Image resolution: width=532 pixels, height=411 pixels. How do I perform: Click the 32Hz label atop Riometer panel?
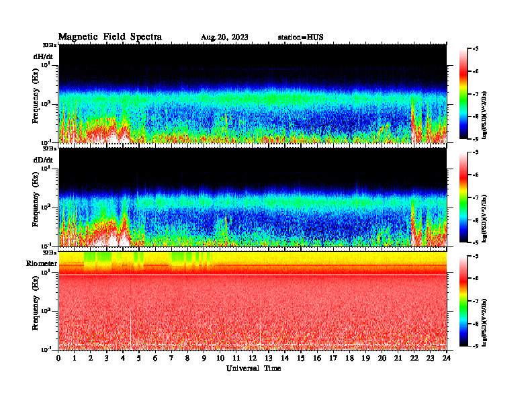click(x=50, y=253)
